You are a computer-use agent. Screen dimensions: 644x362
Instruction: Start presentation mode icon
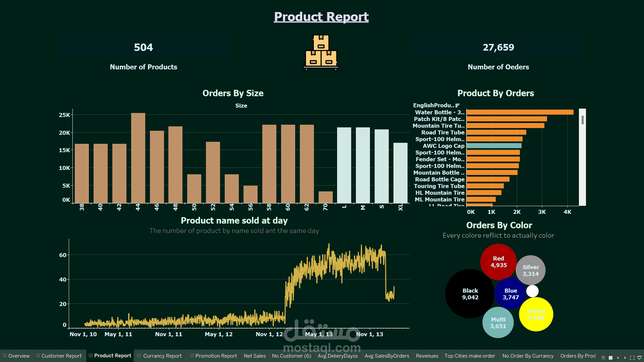pyautogui.click(x=639, y=358)
